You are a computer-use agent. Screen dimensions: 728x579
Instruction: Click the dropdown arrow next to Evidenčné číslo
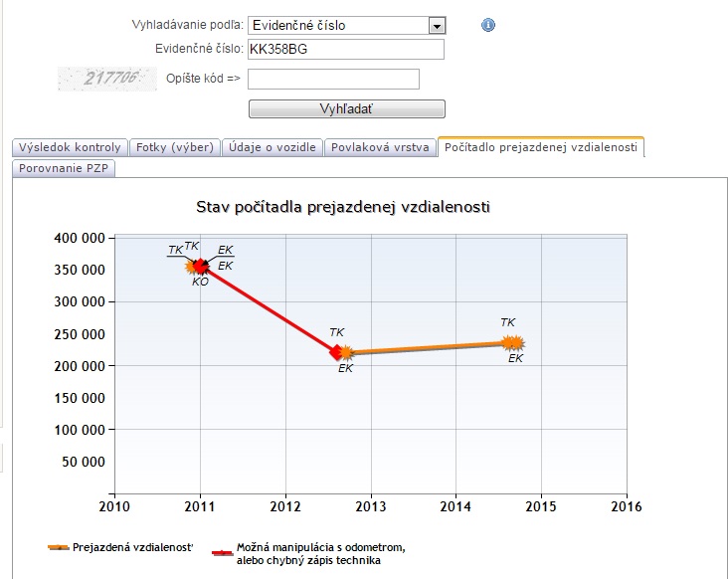pyautogui.click(x=437, y=26)
